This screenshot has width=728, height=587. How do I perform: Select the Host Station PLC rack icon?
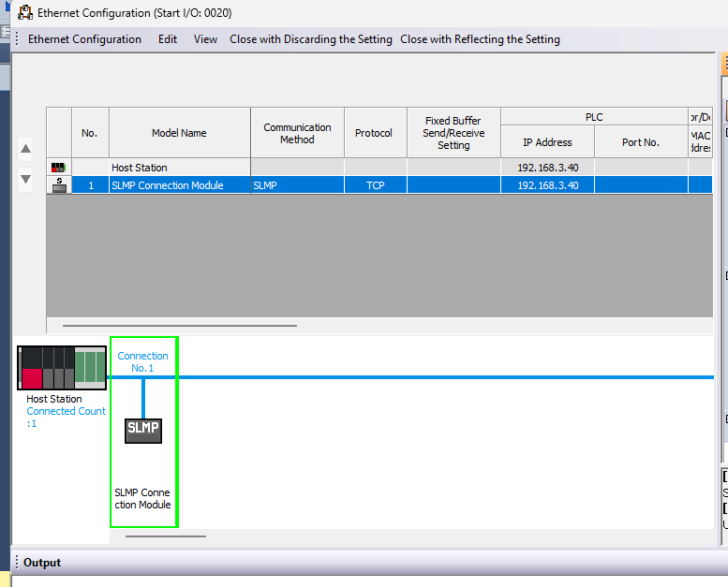click(62, 367)
